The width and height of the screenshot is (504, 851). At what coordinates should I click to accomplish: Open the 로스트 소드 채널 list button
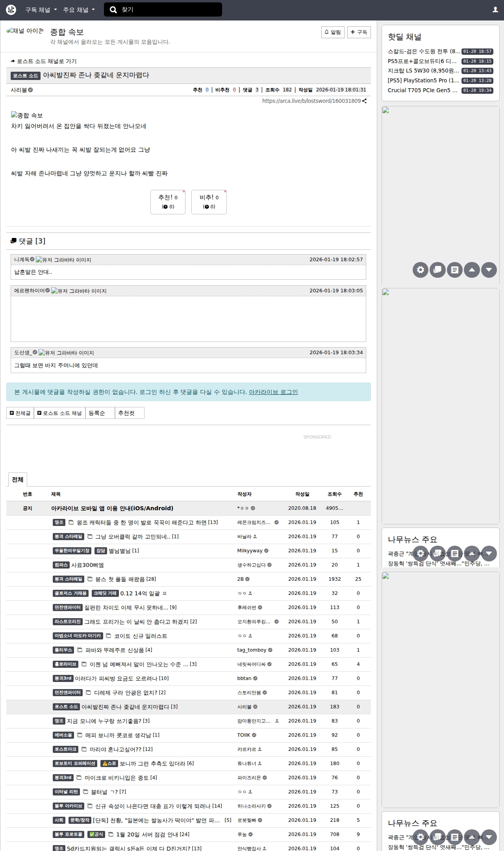59,413
